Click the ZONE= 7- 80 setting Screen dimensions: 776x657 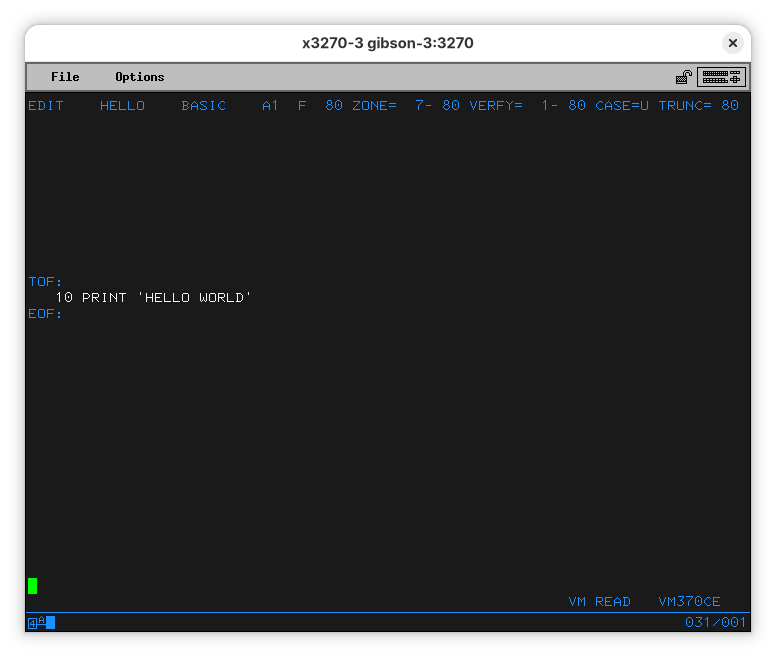pos(406,106)
